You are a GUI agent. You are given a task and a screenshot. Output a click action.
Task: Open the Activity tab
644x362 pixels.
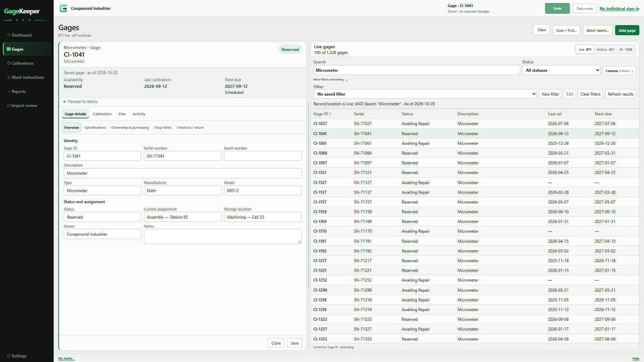(139, 114)
